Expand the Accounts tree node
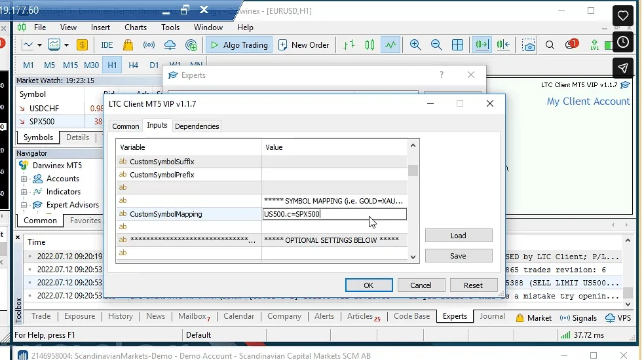Screen dimensions: 644x360 point(24,179)
